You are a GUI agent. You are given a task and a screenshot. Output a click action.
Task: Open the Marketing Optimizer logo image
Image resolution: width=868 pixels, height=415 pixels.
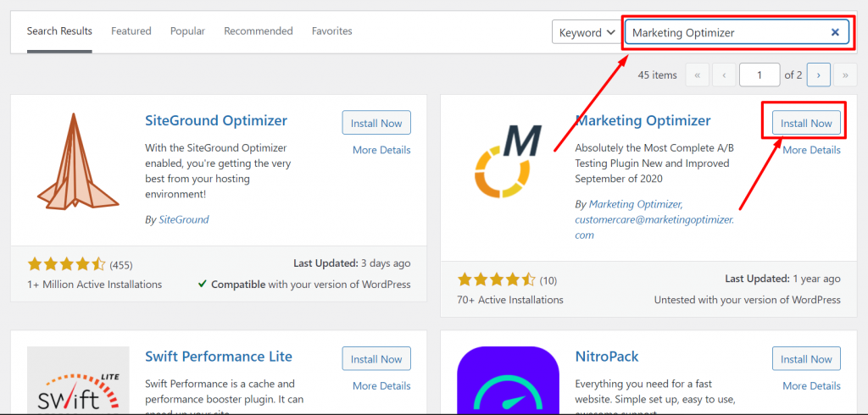click(x=509, y=161)
